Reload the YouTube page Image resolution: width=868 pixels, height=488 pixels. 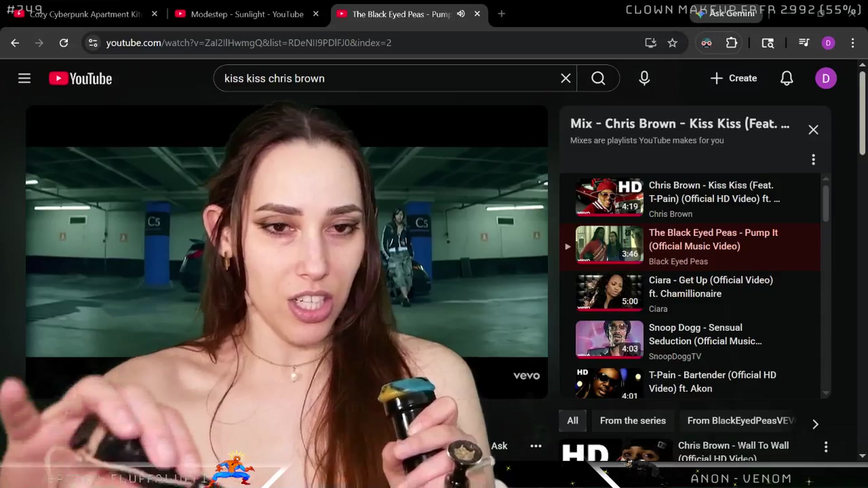[x=64, y=43]
